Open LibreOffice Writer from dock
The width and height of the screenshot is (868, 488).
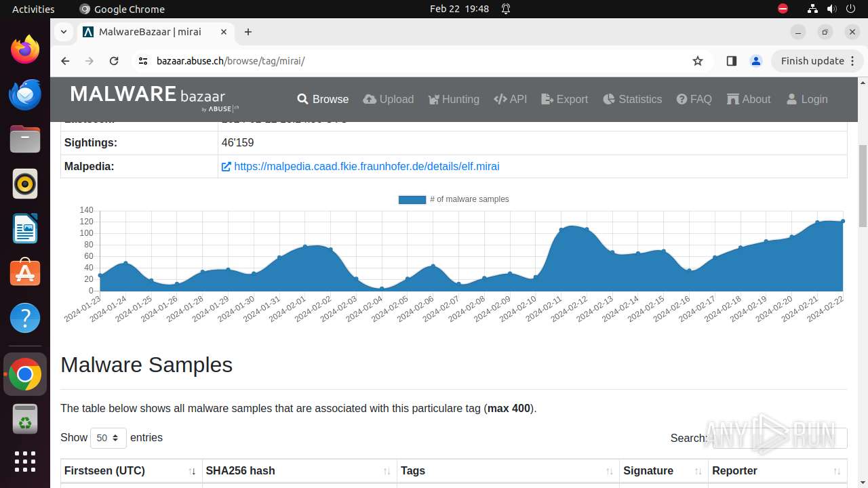(x=25, y=228)
